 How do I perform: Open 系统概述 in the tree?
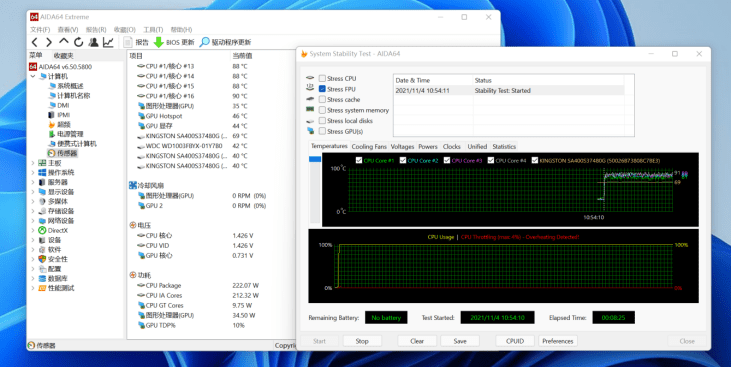pos(66,86)
